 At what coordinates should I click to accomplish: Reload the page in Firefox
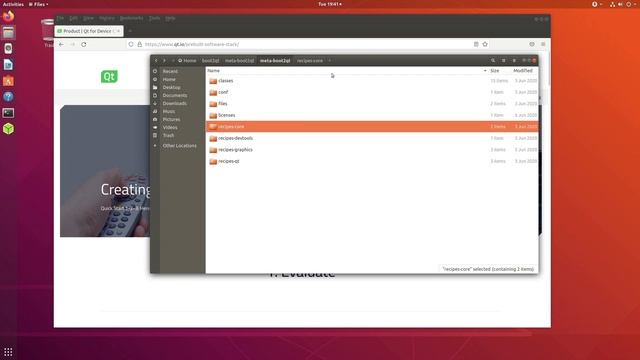(x=84, y=44)
